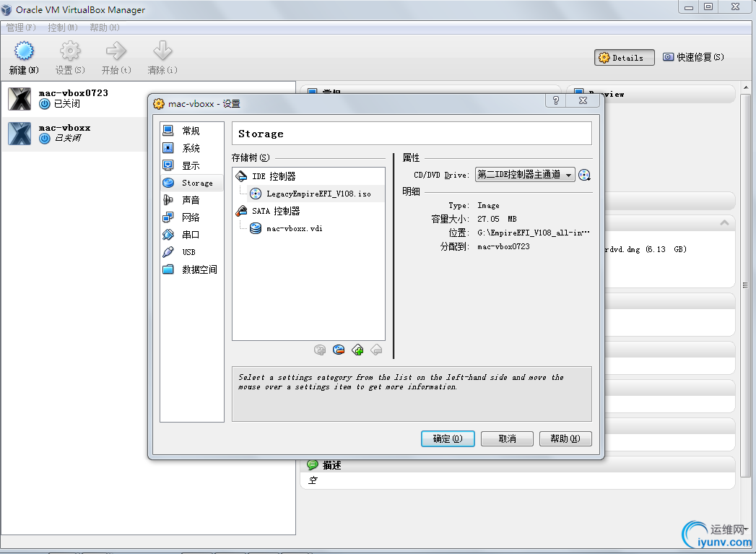Click the 清除 (Discard) down-arrow toolbar icon
Screen dimensions: 756x554
coord(162,58)
